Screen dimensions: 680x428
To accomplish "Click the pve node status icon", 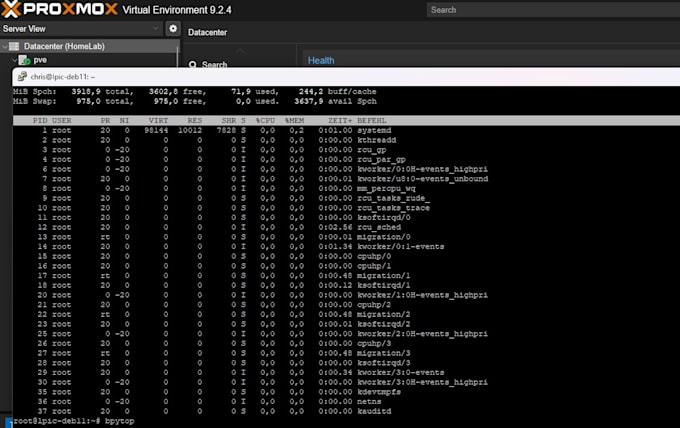I will [x=24, y=60].
